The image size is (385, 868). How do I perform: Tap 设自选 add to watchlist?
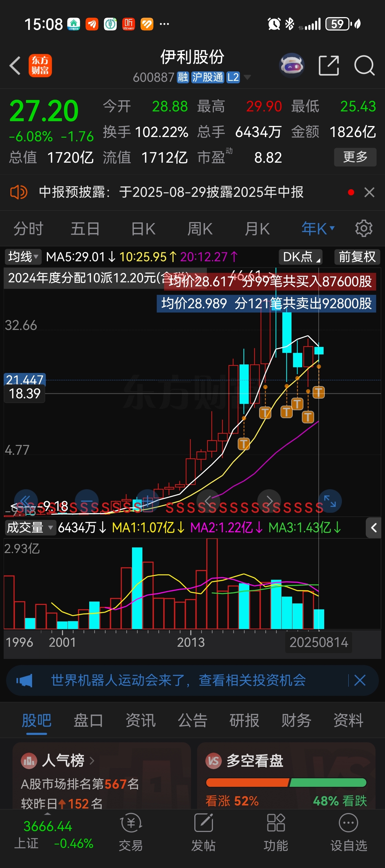(x=349, y=832)
